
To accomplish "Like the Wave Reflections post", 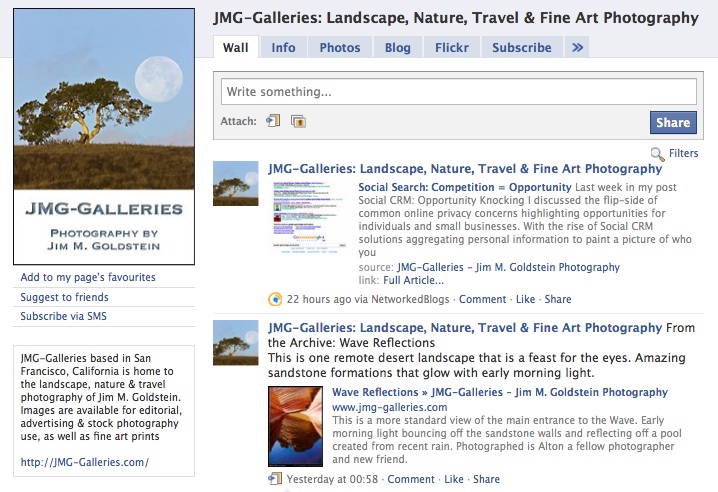I will click(454, 479).
